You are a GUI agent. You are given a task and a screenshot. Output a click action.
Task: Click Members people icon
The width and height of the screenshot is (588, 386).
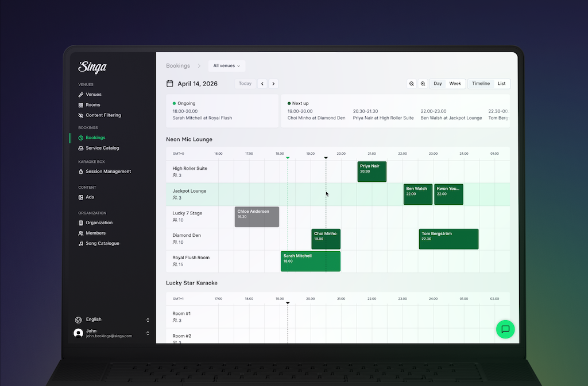[x=80, y=233]
